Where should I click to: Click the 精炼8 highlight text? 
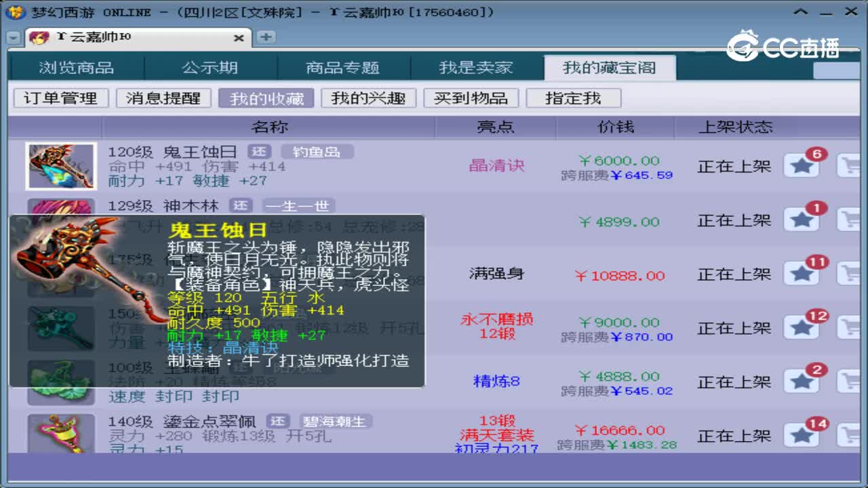pos(496,382)
